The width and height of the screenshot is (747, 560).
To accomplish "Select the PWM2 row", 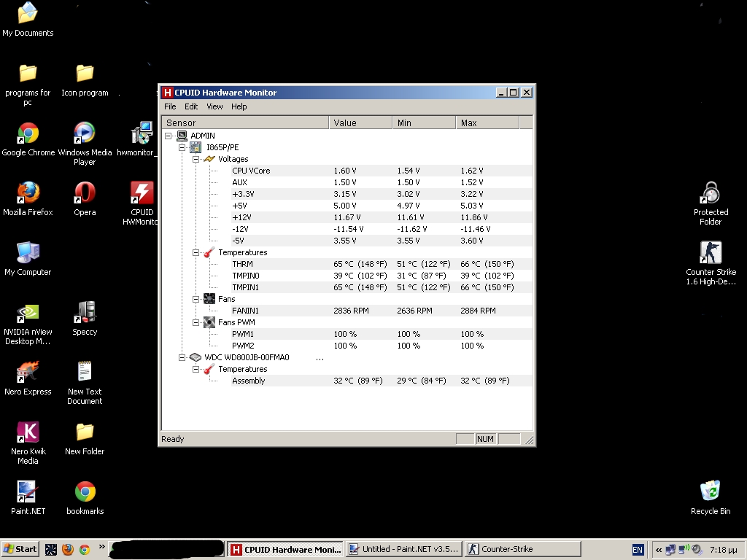I will click(x=382, y=346).
